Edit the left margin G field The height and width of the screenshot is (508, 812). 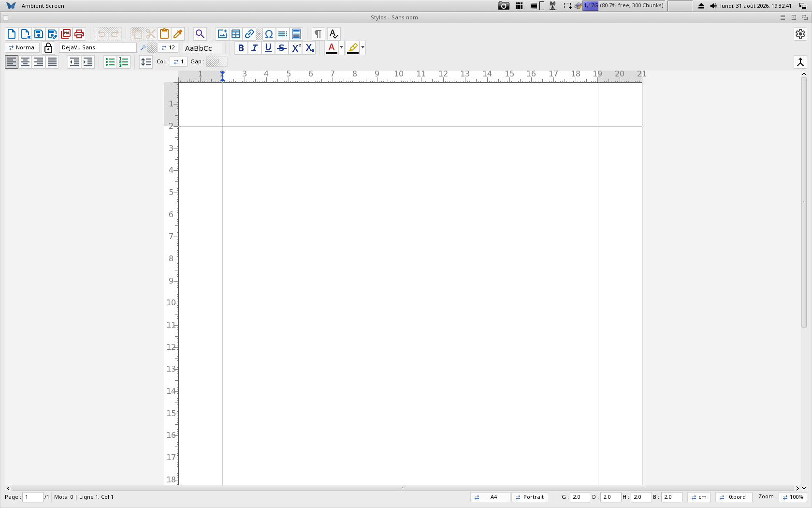point(580,497)
